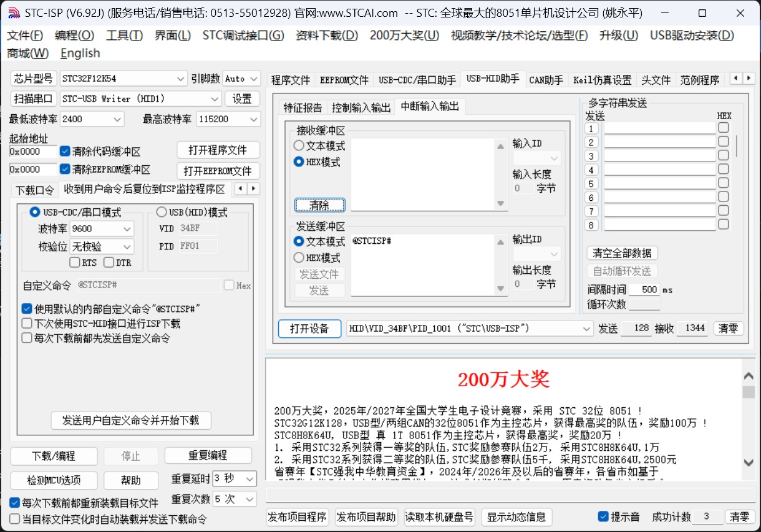Click multi-string row 5 text field
The height and width of the screenshot is (532, 761).
tap(660, 183)
